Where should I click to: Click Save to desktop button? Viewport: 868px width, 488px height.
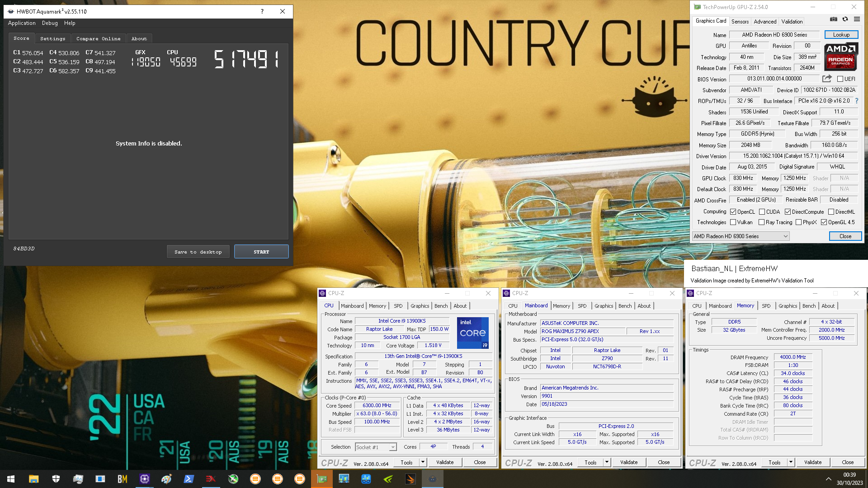tap(198, 252)
